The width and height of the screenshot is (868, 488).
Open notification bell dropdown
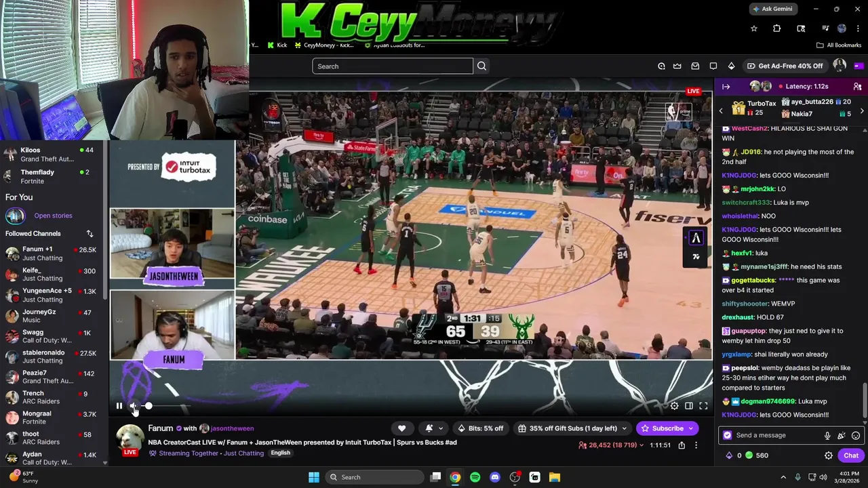[434, 428]
